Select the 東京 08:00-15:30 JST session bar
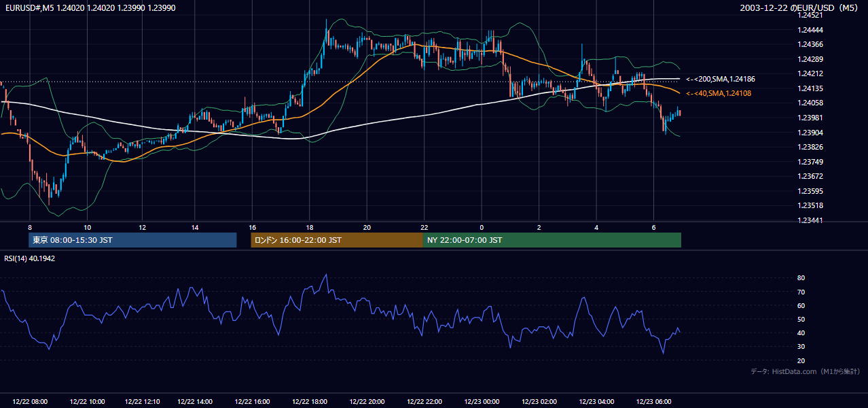The height and width of the screenshot is (408, 868). [132, 240]
